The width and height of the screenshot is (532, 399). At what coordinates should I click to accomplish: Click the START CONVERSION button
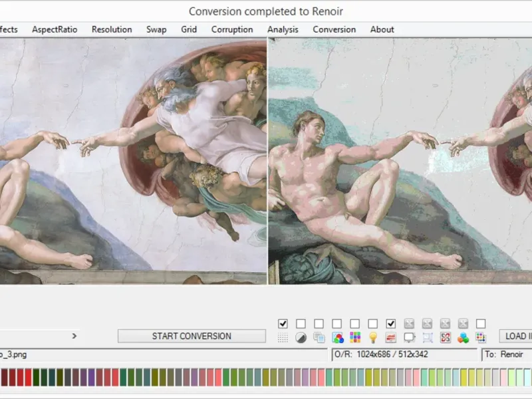tap(192, 336)
